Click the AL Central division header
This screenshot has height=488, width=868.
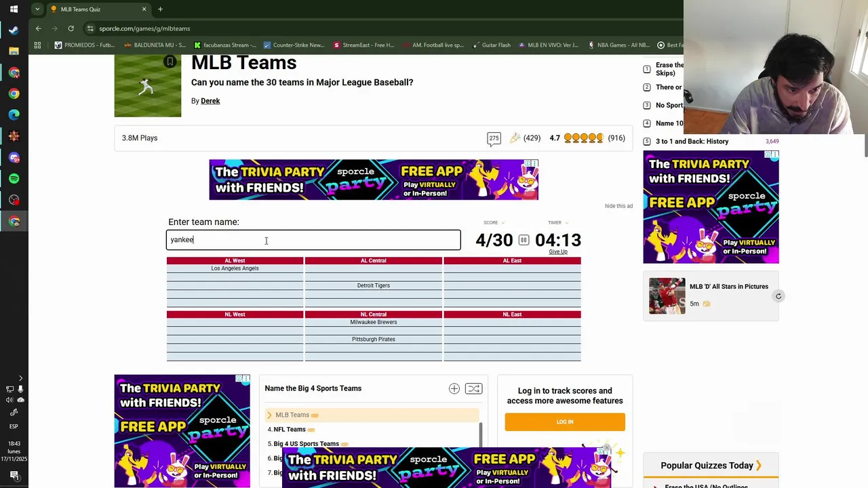coord(373,260)
